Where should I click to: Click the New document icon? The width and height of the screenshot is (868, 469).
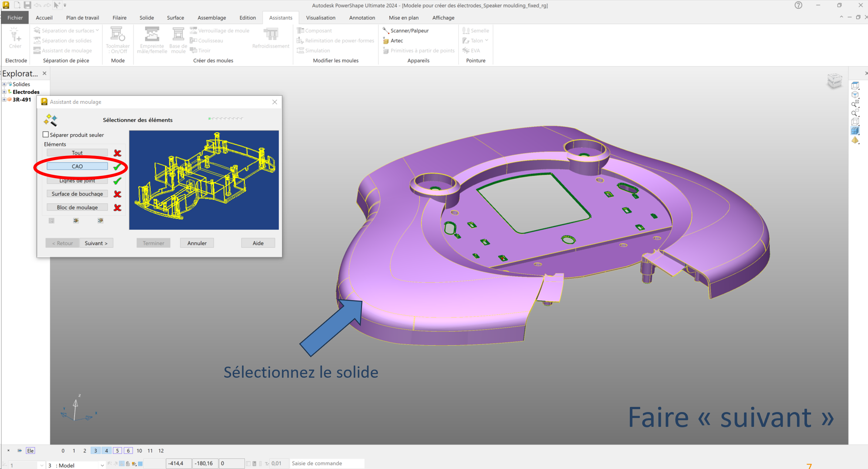pos(17,5)
